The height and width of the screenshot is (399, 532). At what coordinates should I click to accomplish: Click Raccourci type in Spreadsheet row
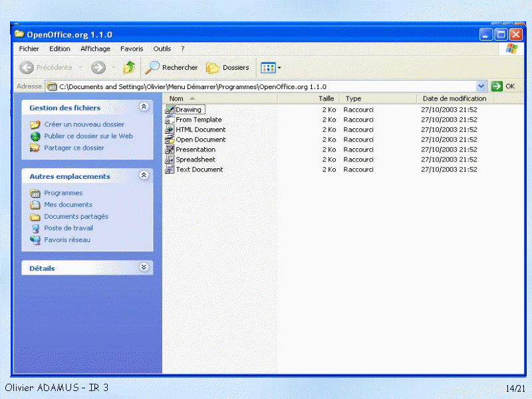[x=358, y=159]
